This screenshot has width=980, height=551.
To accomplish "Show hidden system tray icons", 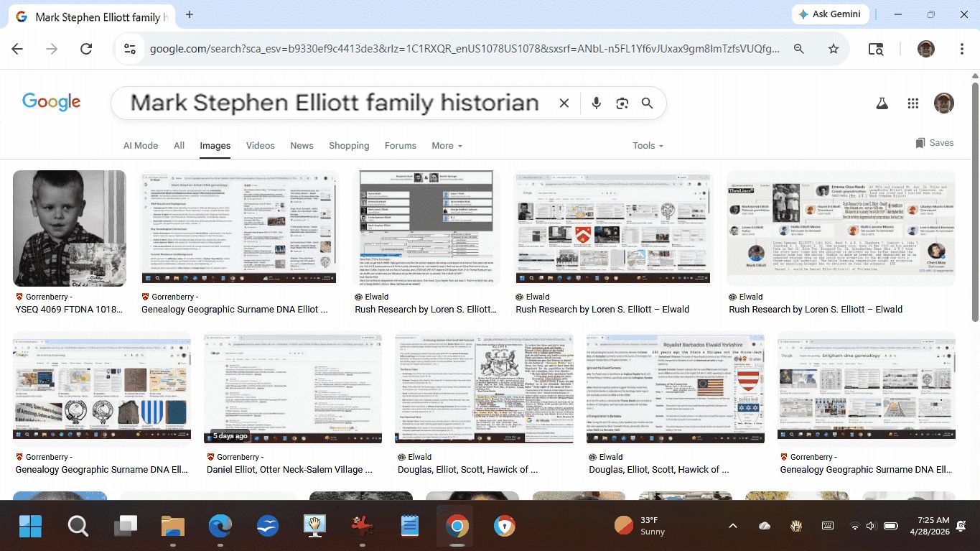I will (x=732, y=526).
